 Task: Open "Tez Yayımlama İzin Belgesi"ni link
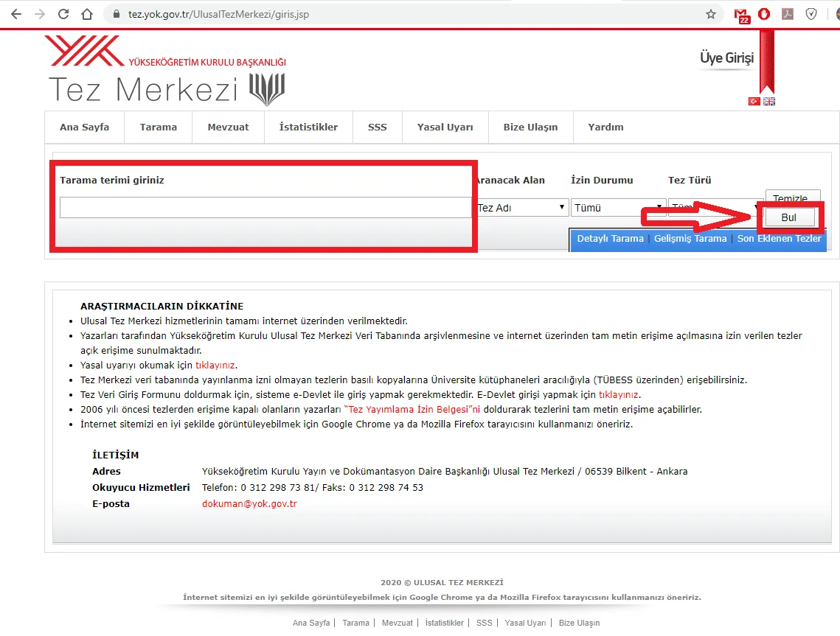tap(412, 410)
